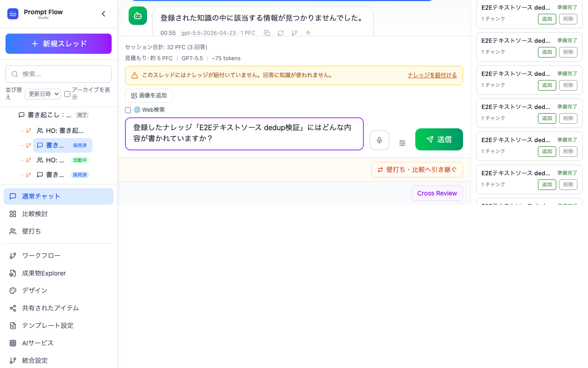The image size is (588, 368).
Task: Regenerate the reply with the refresh icon
Action: 281,33
